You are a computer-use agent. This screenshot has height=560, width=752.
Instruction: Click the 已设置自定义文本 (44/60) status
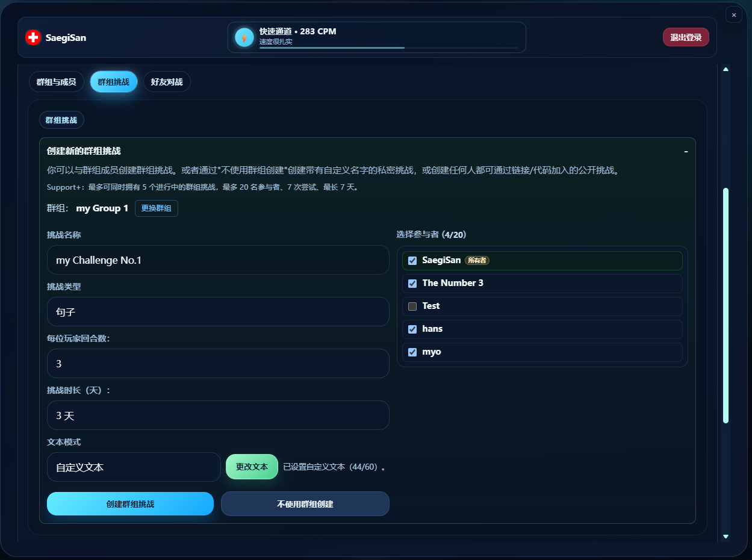[x=334, y=467]
